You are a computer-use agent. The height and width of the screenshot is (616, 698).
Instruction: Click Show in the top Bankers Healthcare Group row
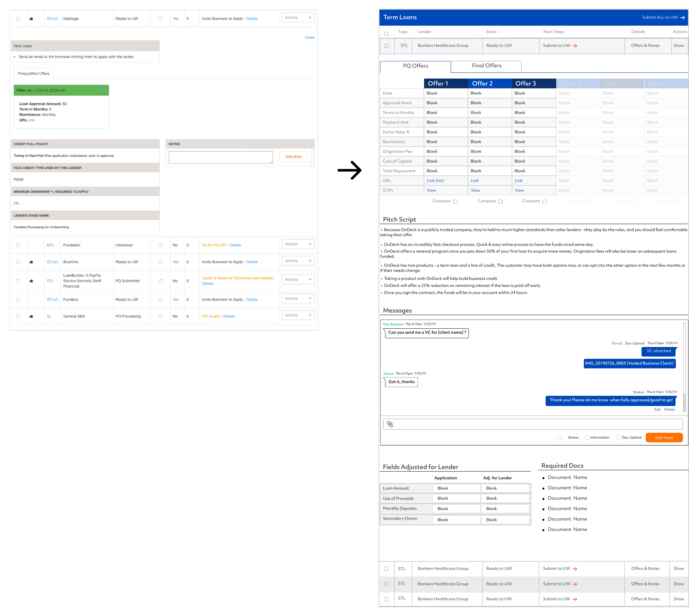(678, 46)
